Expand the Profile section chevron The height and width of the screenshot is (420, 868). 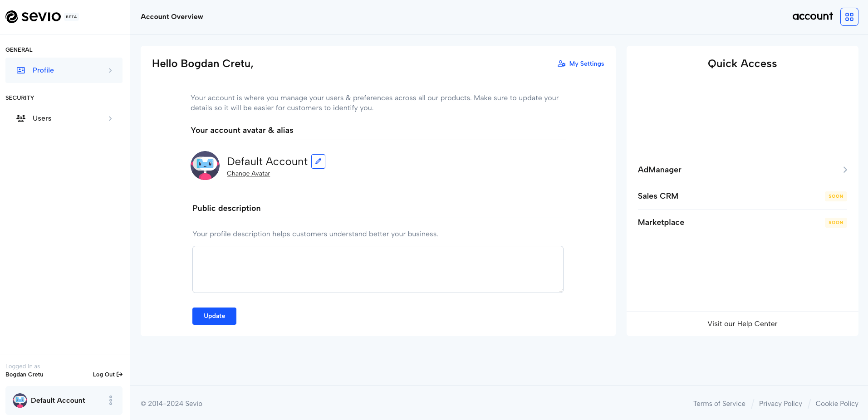pyautogui.click(x=110, y=70)
